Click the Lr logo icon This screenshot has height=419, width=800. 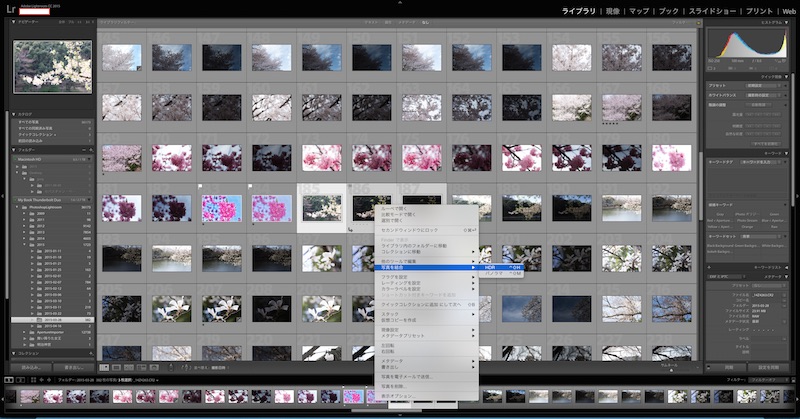10,9
